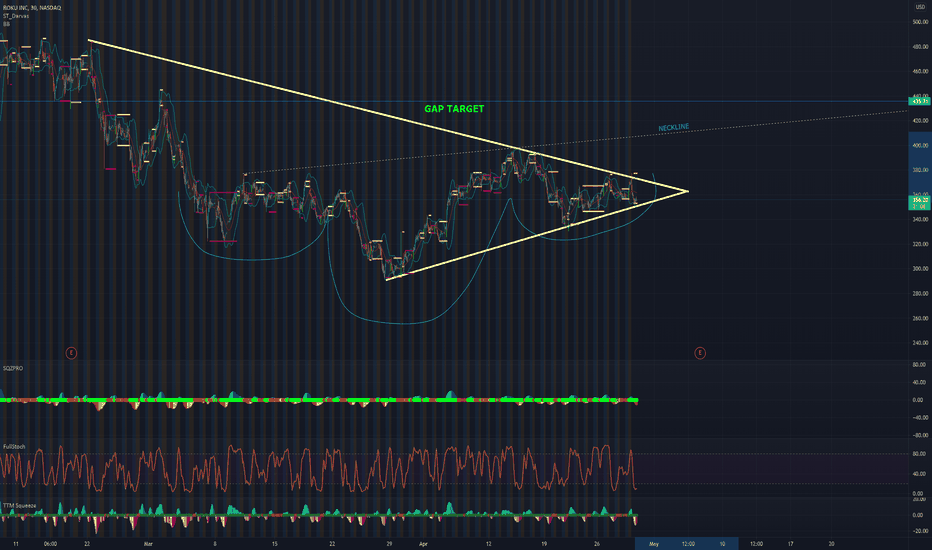The image size is (932, 550).
Task: Click the 'Apr' label on time axis
Action: click(x=423, y=544)
